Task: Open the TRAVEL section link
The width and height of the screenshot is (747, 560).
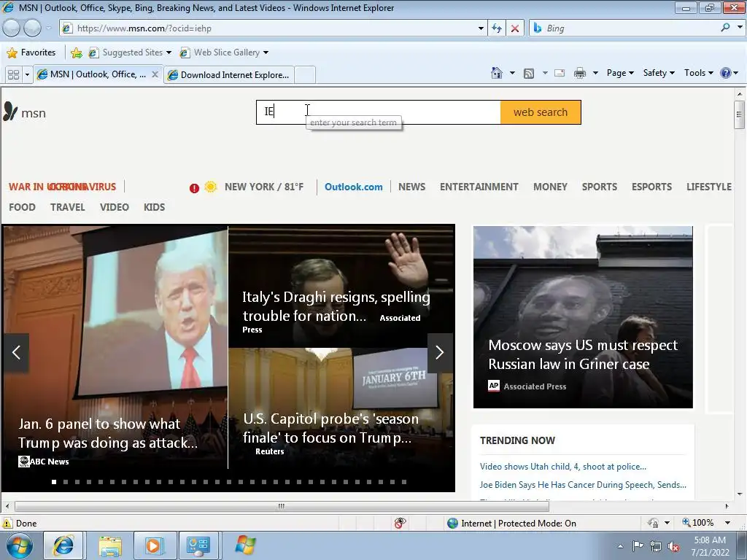Action: coord(68,207)
